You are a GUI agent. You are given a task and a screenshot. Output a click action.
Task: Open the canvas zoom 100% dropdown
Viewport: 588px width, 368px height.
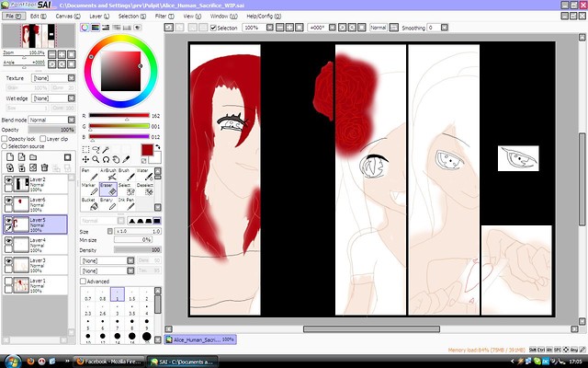[269, 28]
